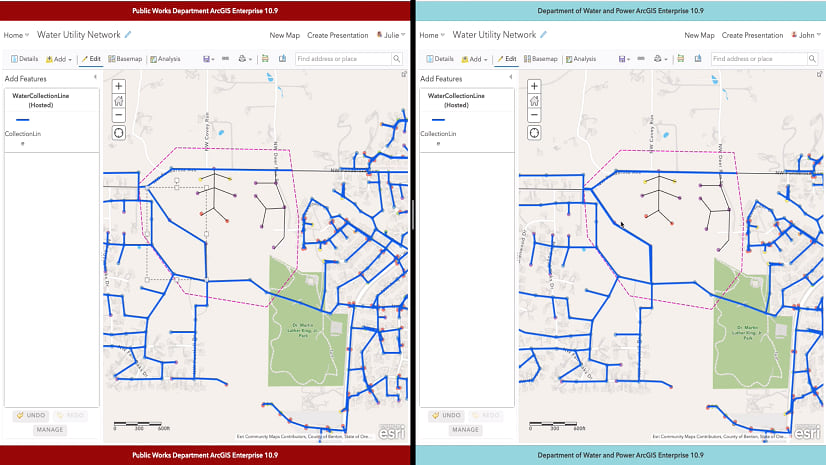826x465 pixels.
Task: Open map in new window icon, Julie's map
Action: coord(404,74)
